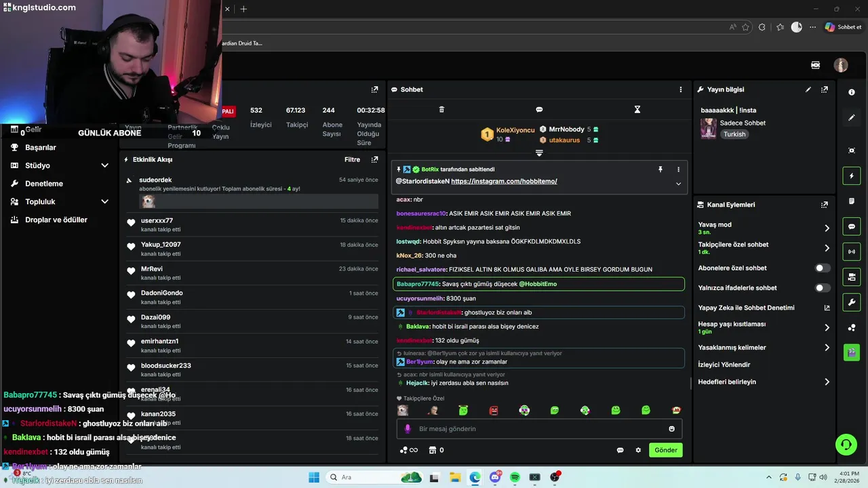
Task: Click the browser favorites star icon
Action: 746,27
